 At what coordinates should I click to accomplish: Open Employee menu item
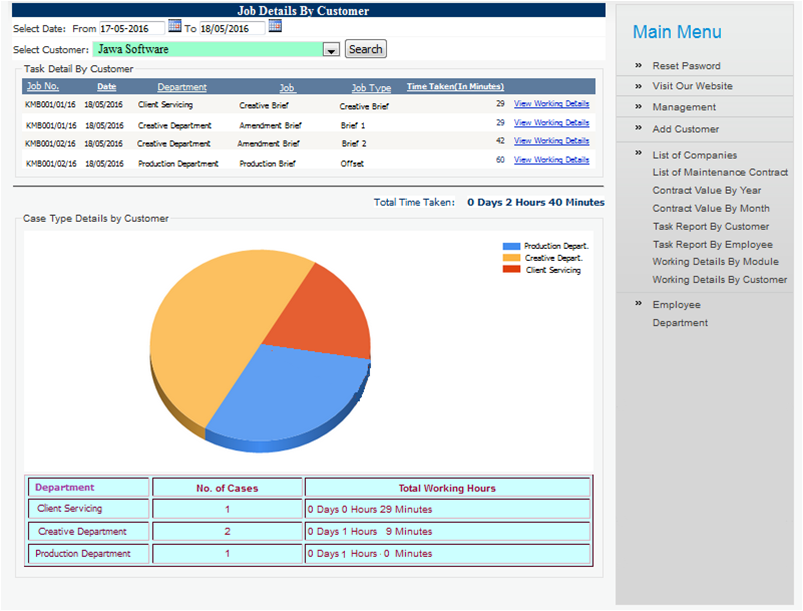pyautogui.click(x=677, y=305)
